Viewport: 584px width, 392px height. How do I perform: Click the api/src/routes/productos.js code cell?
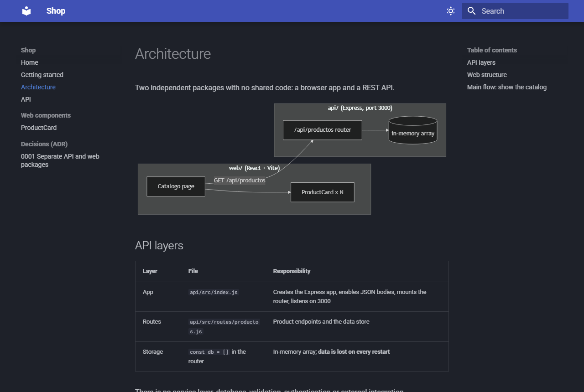[224, 327]
